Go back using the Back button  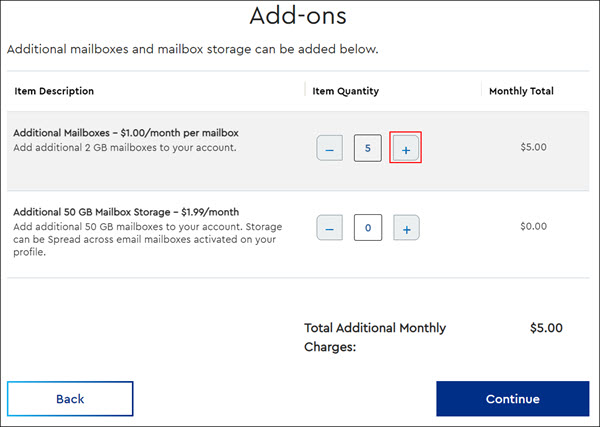click(70, 399)
